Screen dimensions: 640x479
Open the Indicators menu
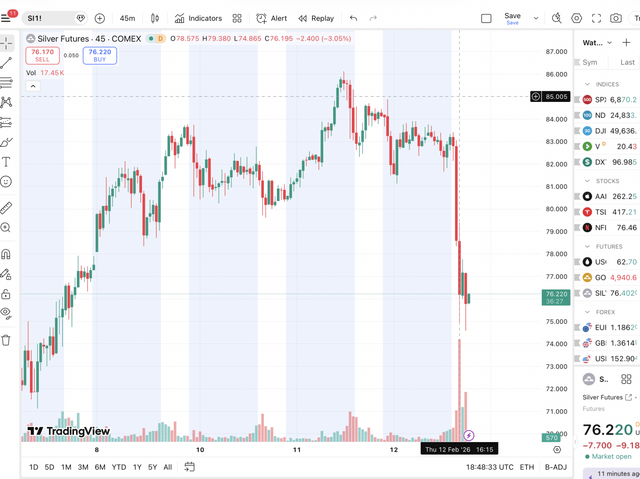coord(198,18)
